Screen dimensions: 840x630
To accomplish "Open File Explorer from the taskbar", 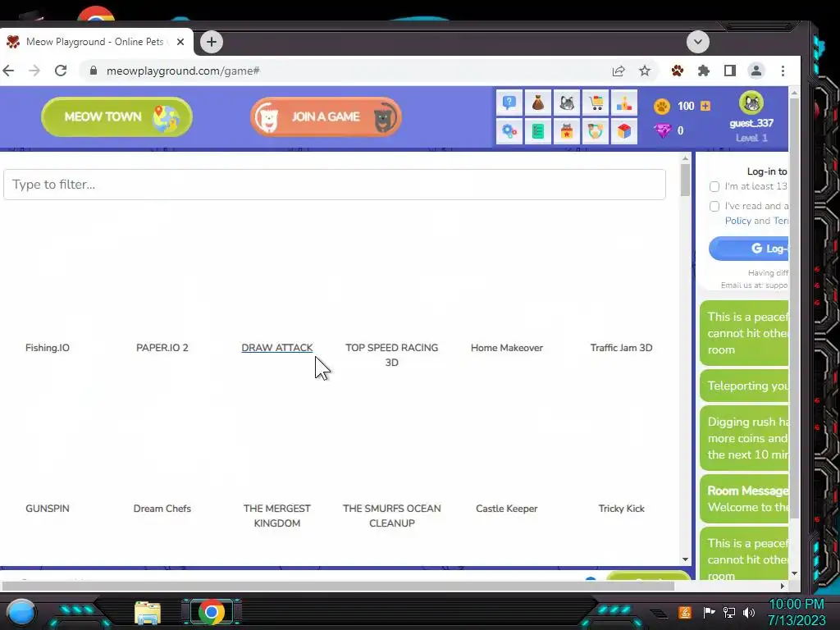I will [148, 614].
